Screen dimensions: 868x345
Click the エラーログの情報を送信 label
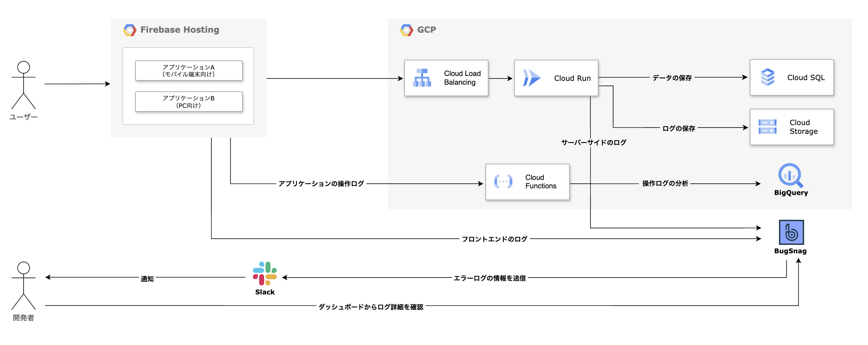coord(490,278)
